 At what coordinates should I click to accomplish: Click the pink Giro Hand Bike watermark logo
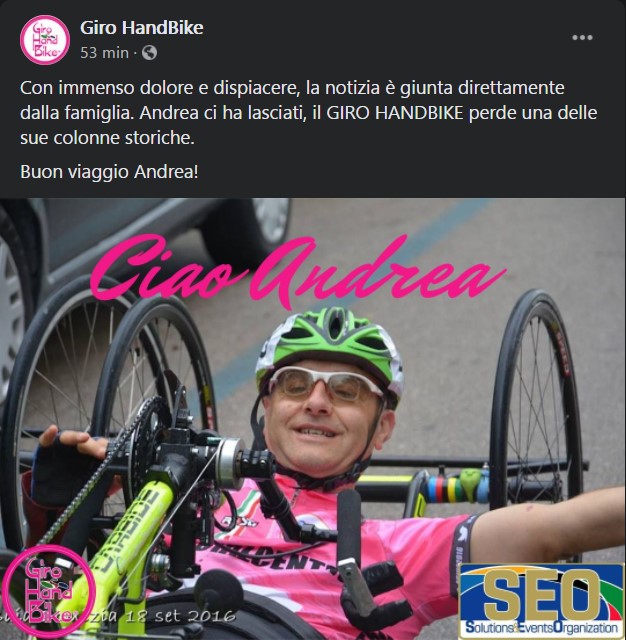[x=48, y=592]
